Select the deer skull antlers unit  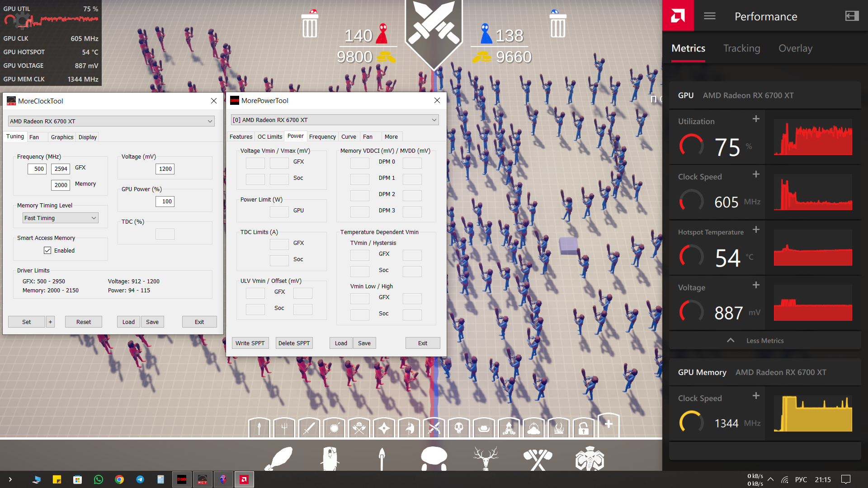pyautogui.click(x=486, y=458)
